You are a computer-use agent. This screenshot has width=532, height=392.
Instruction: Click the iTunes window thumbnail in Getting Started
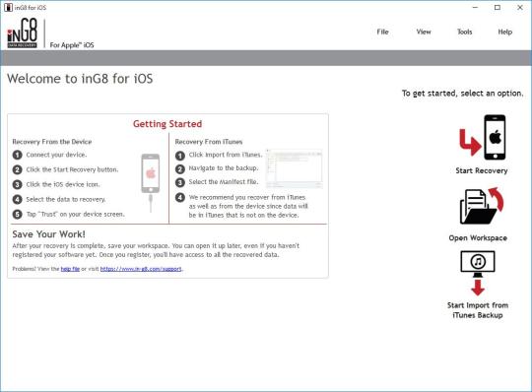point(295,168)
